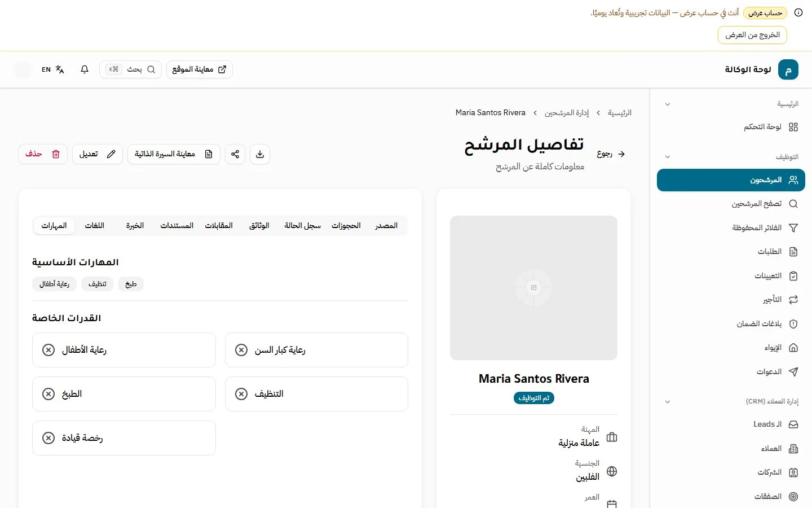Go back using the رجوع button
Viewport: 812px width, 508px height.
(611, 154)
